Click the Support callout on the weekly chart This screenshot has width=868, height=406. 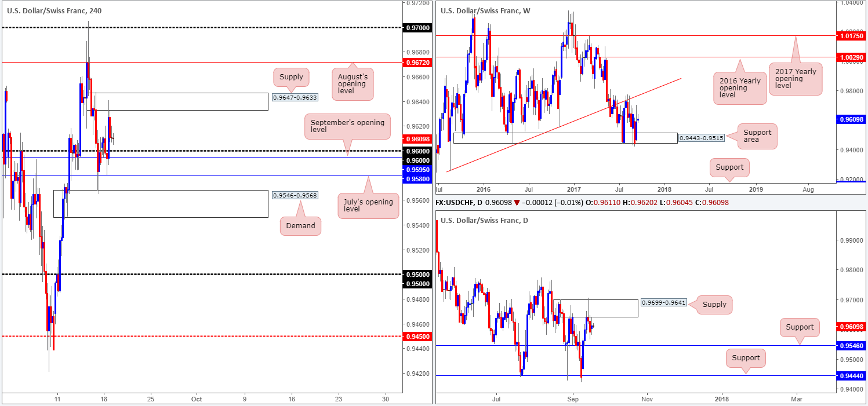pos(729,167)
